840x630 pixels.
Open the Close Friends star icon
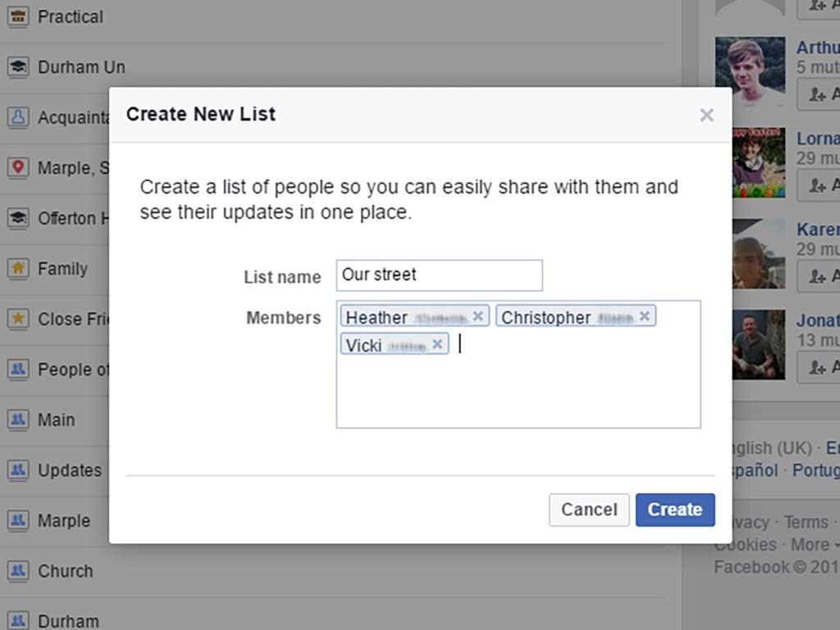(17, 319)
